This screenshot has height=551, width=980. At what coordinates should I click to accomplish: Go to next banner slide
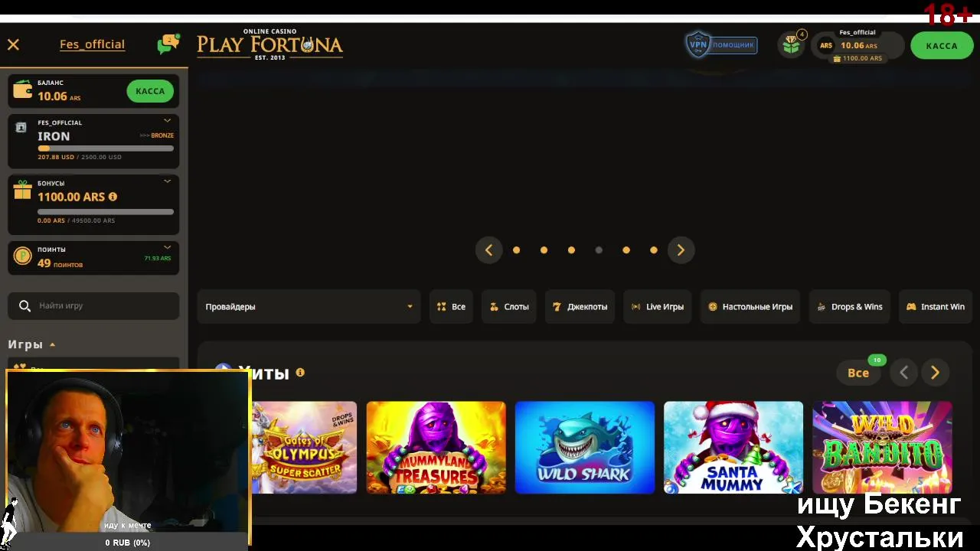point(681,250)
